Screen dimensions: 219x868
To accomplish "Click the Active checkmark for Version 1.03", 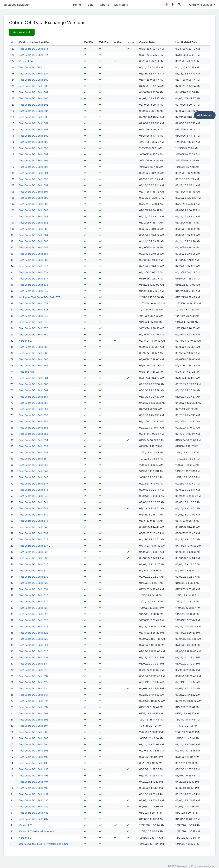I will [x=115, y=341].
